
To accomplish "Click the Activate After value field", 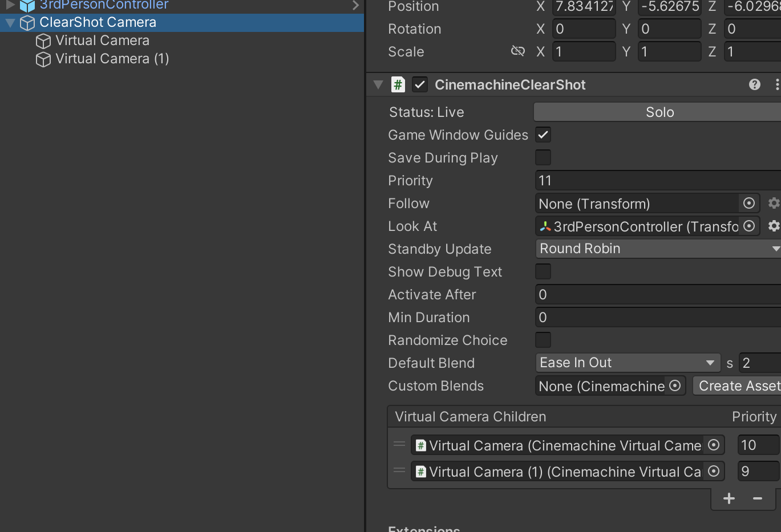I will click(658, 295).
